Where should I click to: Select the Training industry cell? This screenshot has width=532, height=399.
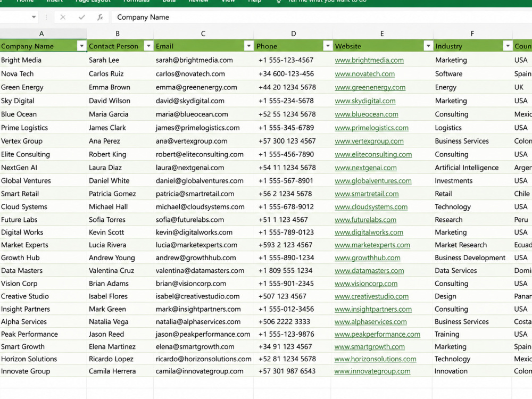pos(472,334)
